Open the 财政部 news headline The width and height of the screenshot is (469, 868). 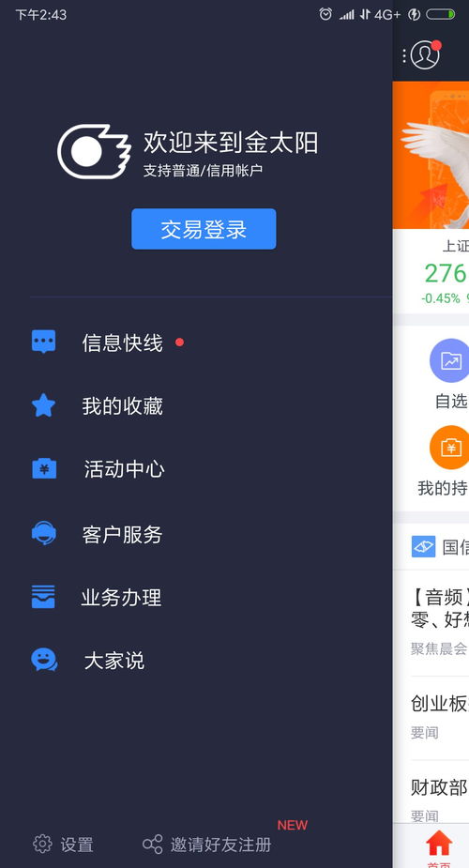[440, 786]
